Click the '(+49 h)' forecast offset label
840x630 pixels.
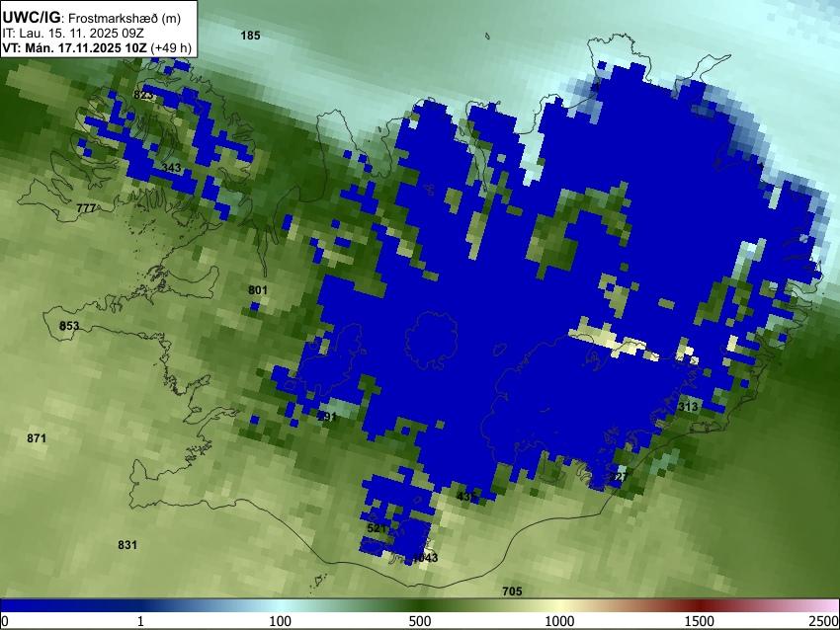[x=171, y=47]
